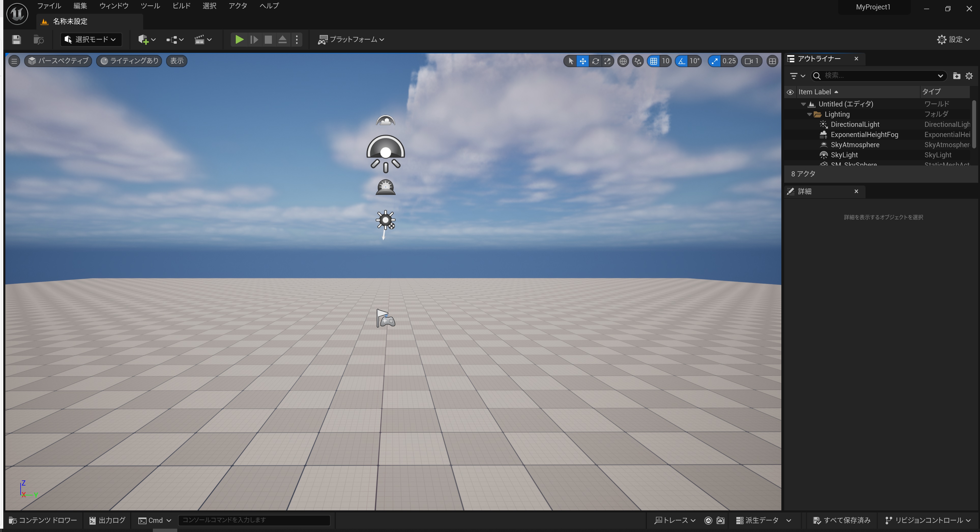Select the Rotate gizmo tool

(x=595, y=61)
